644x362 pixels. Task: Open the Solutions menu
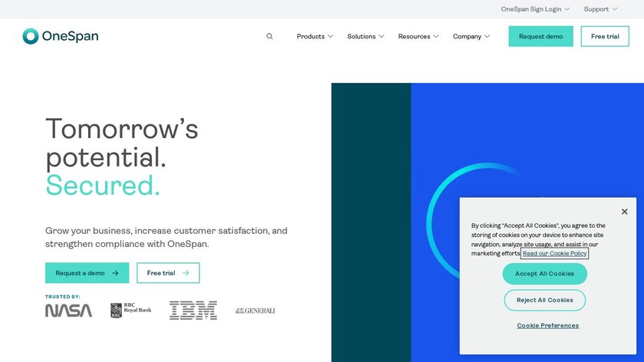(x=366, y=36)
